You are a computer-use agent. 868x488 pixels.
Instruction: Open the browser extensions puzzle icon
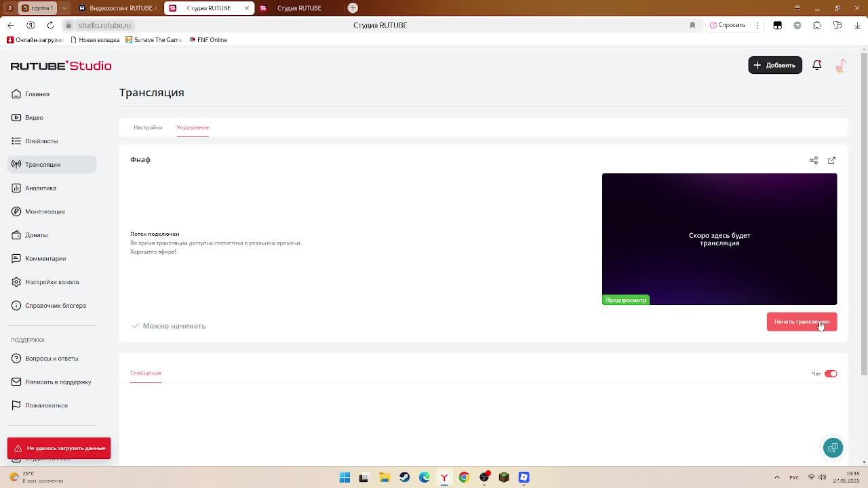pos(817,25)
